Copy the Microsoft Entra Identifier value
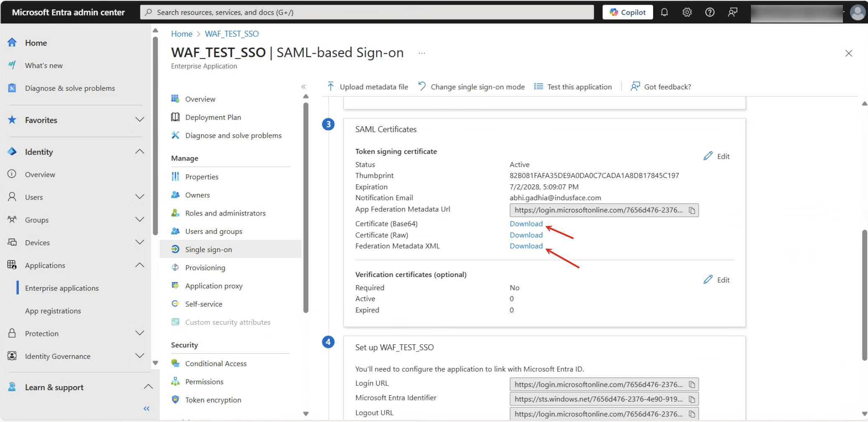The width and height of the screenshot is (868, 422). [x=692, y=399]
